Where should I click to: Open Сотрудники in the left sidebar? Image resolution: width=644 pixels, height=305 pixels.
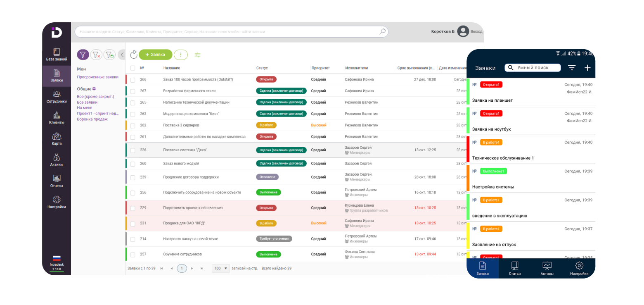click(x=57, y=97)
